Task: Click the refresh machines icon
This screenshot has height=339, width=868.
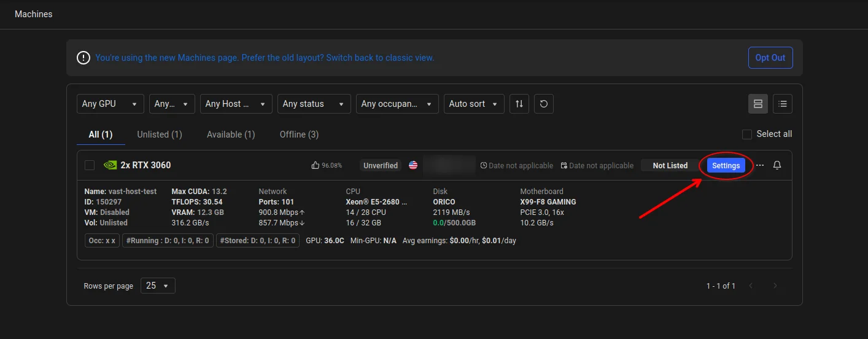Action: (544, 104)
